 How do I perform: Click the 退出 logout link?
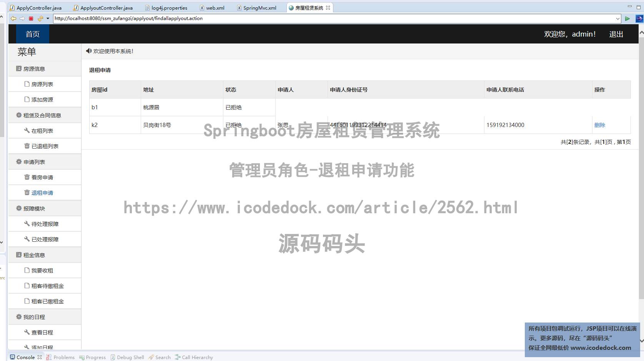pyautogui.click(x=616, y=34)
